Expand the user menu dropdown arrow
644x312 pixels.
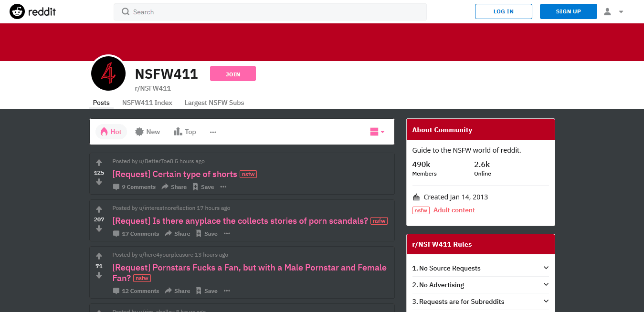pyautogui.click(x=621, y=12)
